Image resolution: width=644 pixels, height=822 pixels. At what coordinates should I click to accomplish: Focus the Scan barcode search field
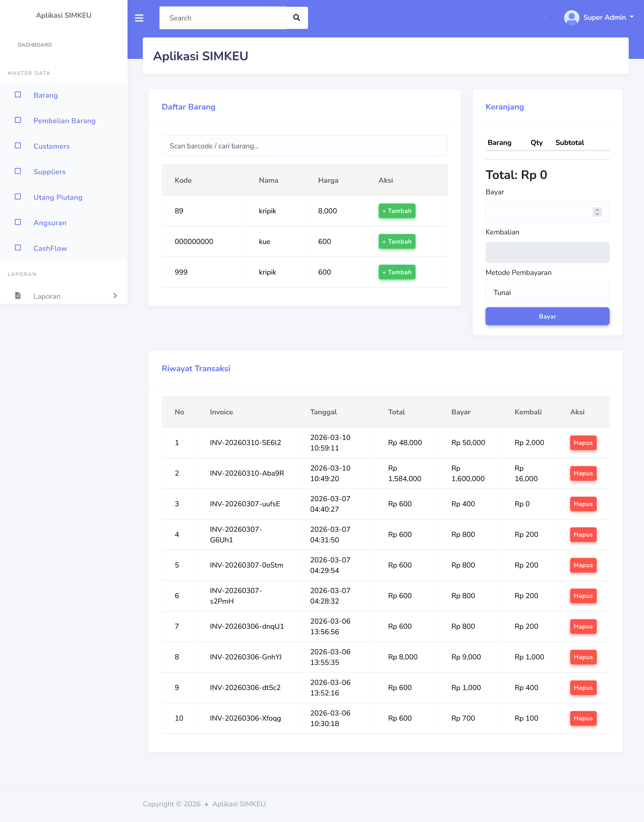coord(304,146)
